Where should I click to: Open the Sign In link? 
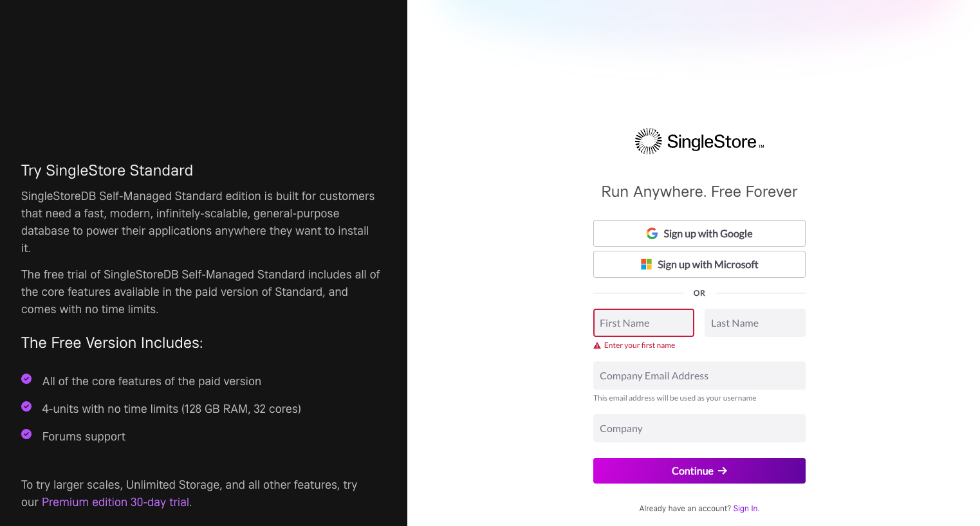746,509
